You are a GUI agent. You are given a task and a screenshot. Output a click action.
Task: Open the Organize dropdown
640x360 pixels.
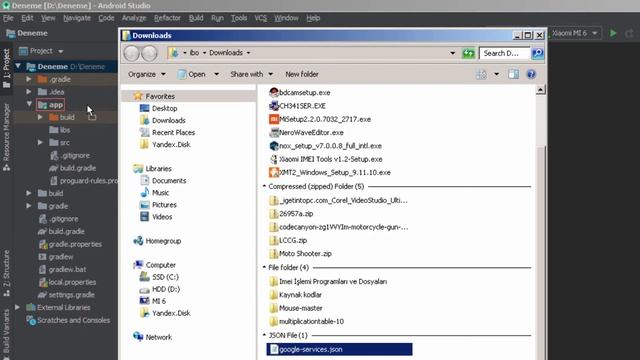pos(147,74)
